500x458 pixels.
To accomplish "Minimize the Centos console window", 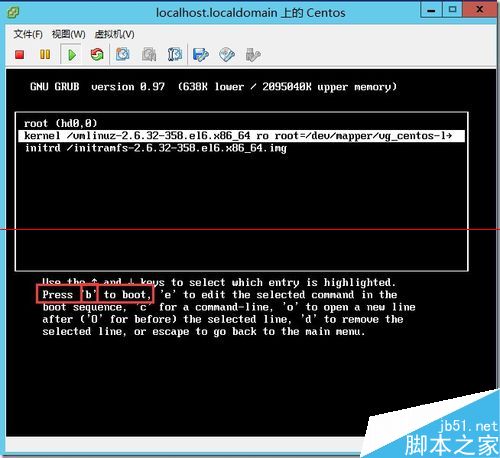I will click(x=431, y=10).
